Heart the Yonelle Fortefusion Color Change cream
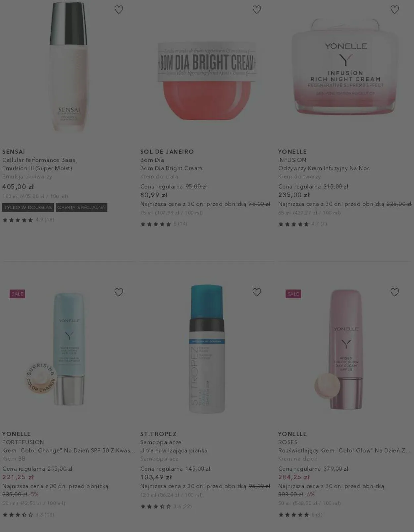414x532 pixels. coord(119,292)
